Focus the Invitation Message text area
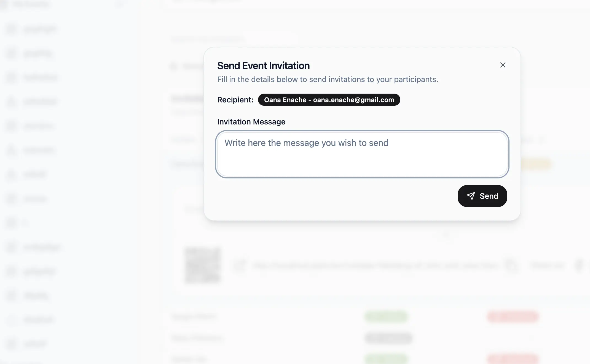 362,154
